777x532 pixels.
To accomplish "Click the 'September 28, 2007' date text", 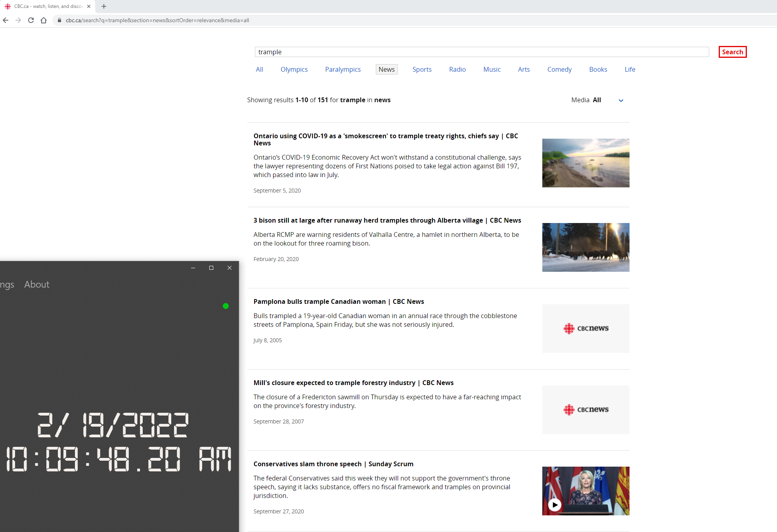I will click(279, 421).
